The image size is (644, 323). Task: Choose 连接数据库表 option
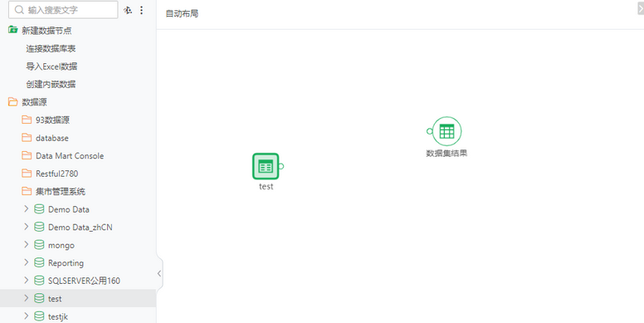pyautogui.click(x=51, y=48)
